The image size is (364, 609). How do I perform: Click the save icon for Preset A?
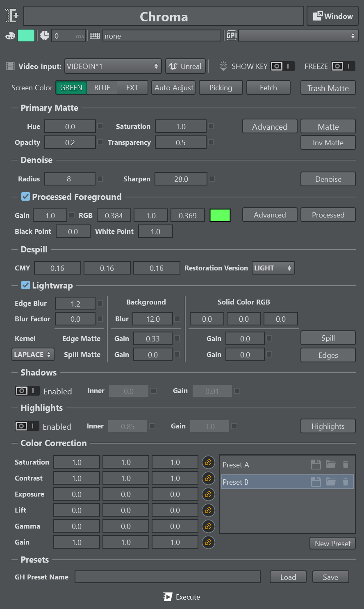tap(316, 465)
